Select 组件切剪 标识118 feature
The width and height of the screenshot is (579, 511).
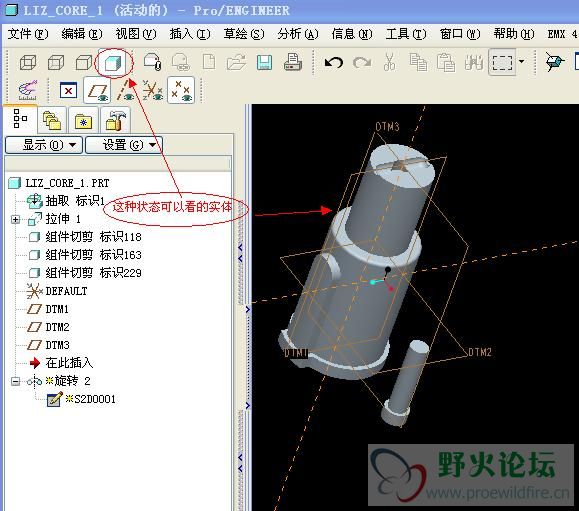click(x=85, y=237)
